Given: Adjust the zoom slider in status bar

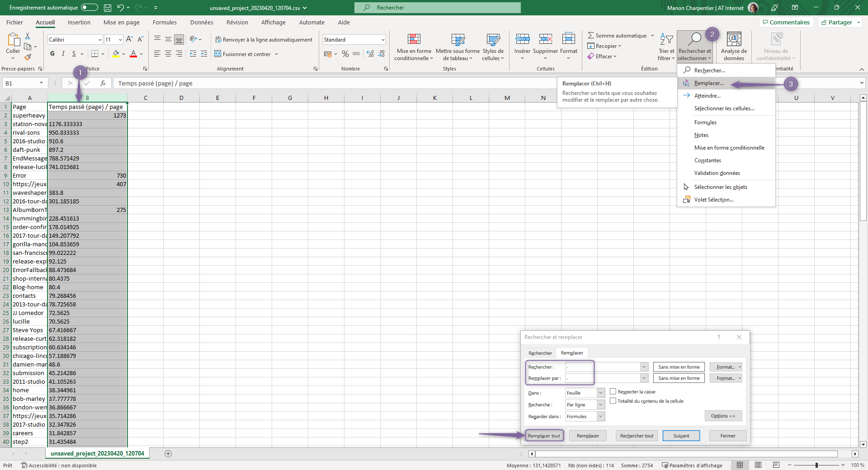Looking at the screenshot, I should 816,465.
